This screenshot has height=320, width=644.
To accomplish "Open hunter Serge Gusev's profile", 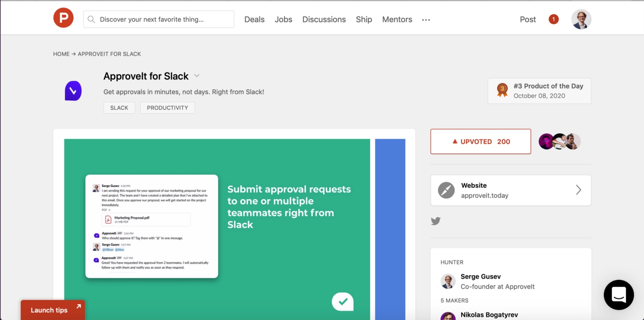I will coord(481,277).
